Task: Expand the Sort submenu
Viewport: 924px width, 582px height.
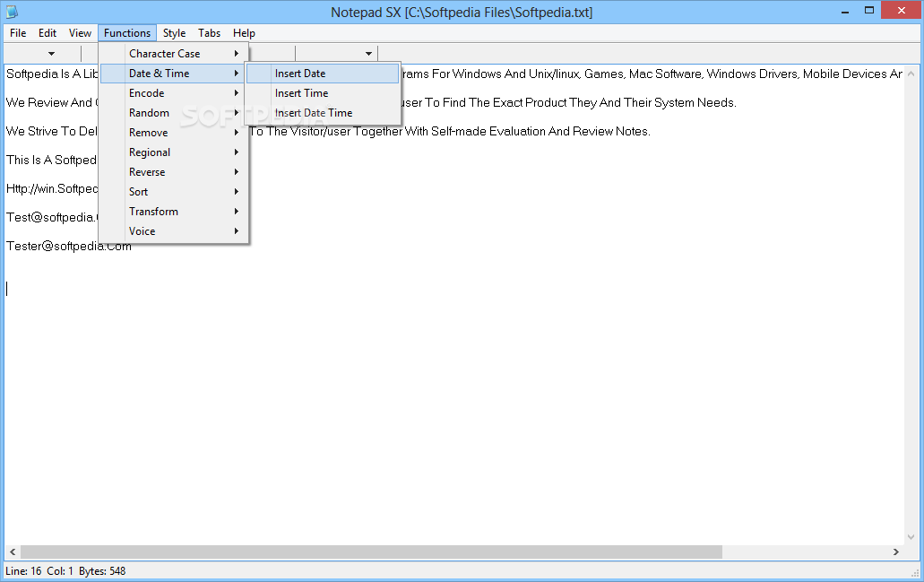Action: pyautogui.click(x=173, y=192)
